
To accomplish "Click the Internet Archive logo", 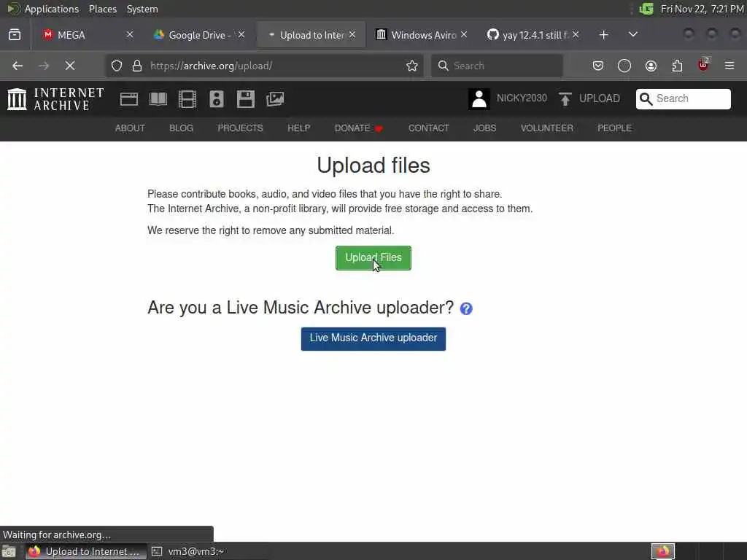I will 55,99.
